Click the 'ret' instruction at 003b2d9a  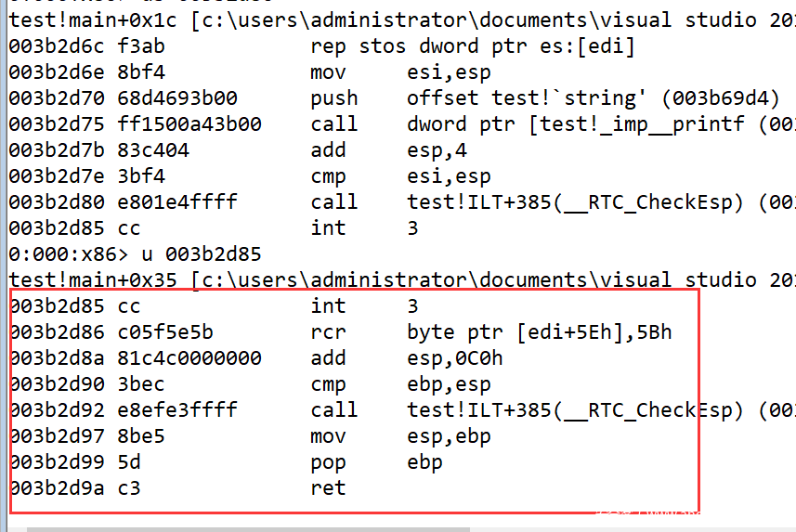click(328, 488)
